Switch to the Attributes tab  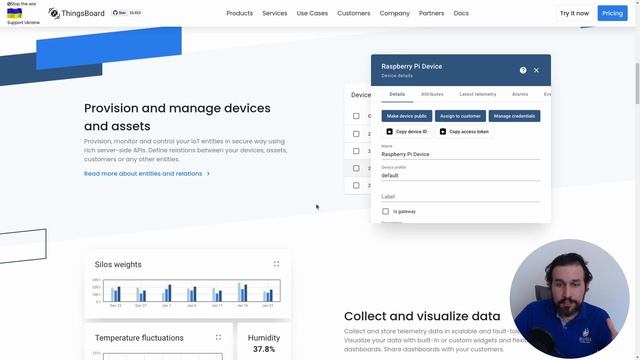click(432, 94)
